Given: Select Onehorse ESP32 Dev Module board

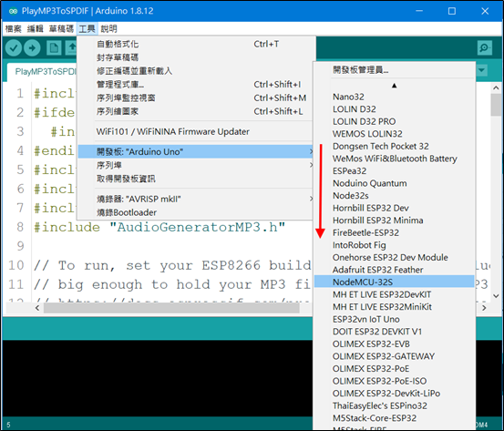Looking at the screenshot, I should coord(395,258).
